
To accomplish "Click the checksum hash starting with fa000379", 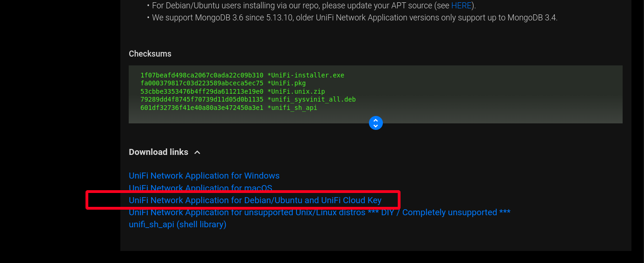I will coord(202,83).
